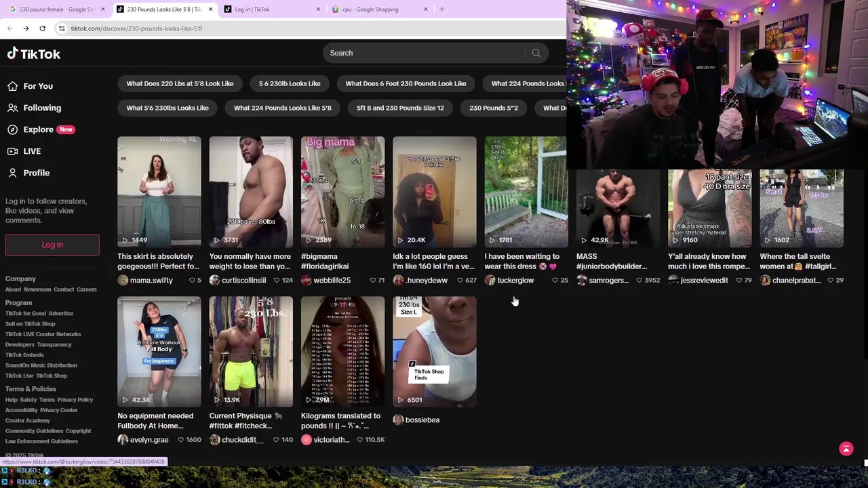Close the 'cpu - Google Shopping' tab
The image size is (868, 488).
(425, 9)
